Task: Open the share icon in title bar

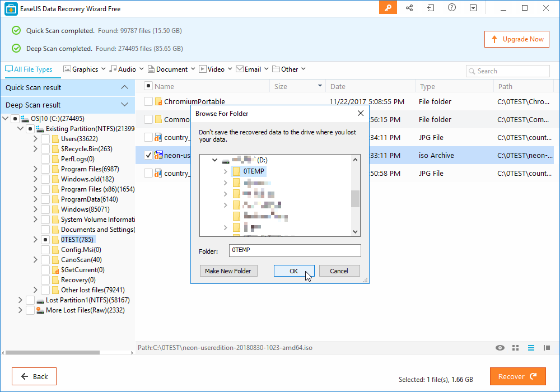Action: pyautogui.click(x=409, y=8)
